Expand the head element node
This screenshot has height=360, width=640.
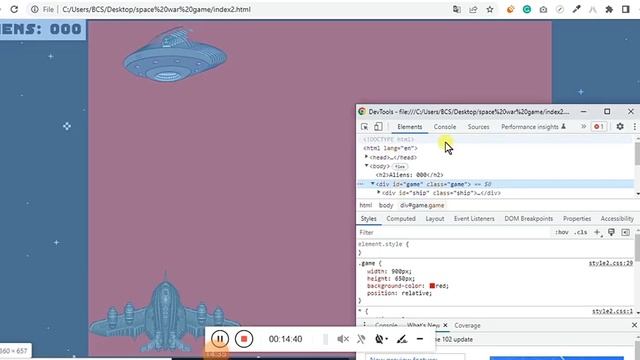367,157
